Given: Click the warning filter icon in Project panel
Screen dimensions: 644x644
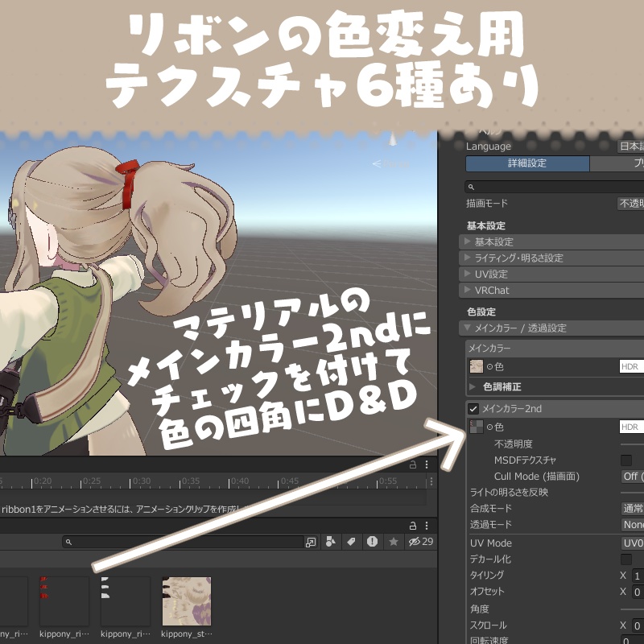Looking at the screenshot, I should [x=372, y=541].
